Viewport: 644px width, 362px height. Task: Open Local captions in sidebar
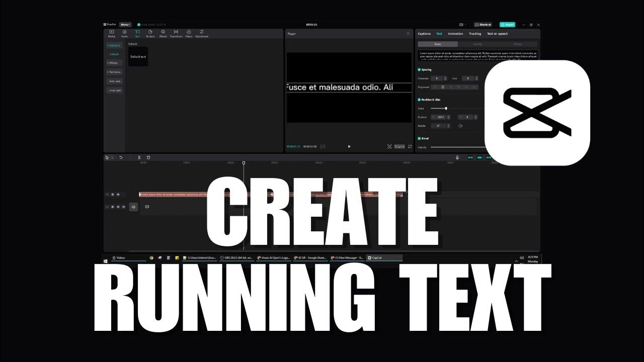click(x=114, y=90)
